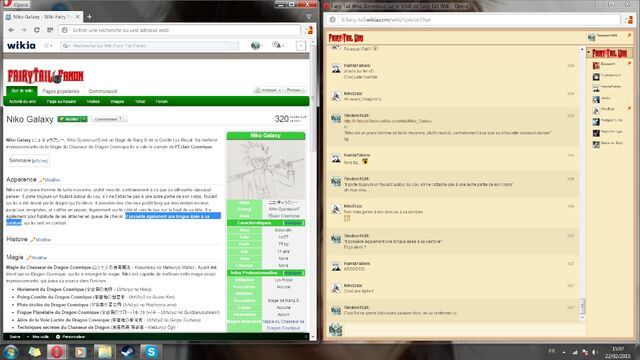The height and width of the screenshot is (360, 640).
Task: Show the Sommaire table of contents
Action: click(x=40, y=161)
